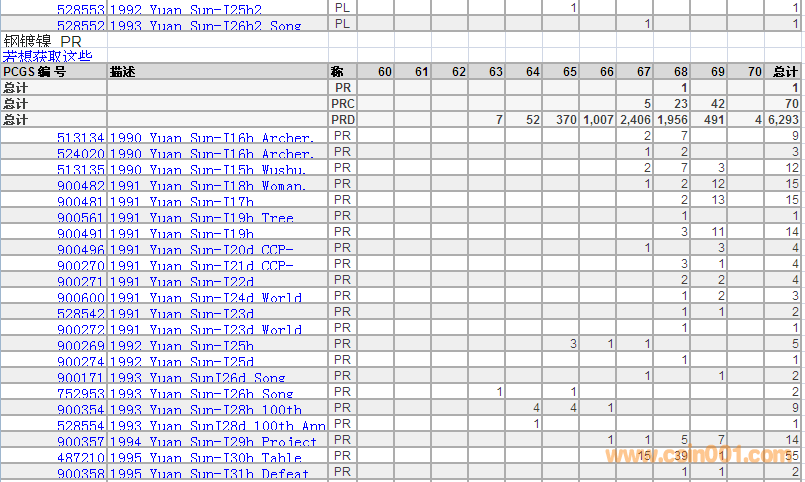805x482 pixels.
Task: Select '1991 Yuan Sun-I18b Woman' coin link
Action: coord(211,186)
